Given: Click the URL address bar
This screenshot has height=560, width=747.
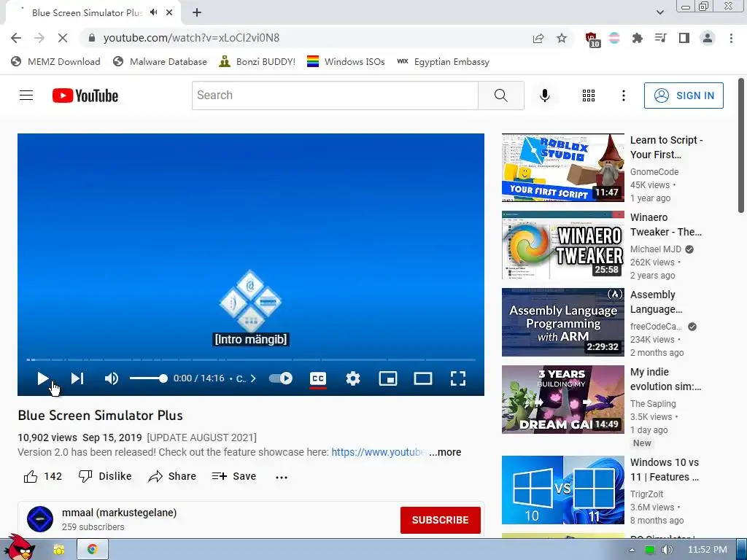Looking at the screenshot, I should [305, 38].
